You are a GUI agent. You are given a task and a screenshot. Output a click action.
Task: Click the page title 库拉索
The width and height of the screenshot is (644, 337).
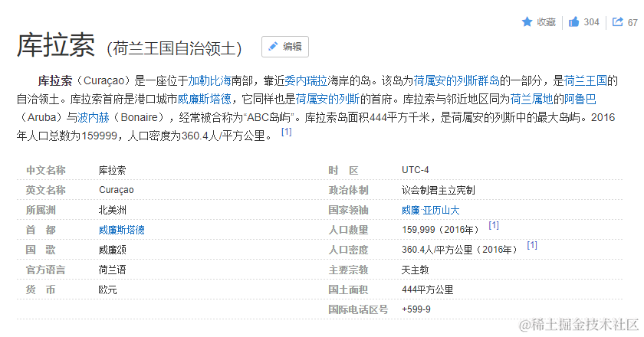pyautogui.click(x=56, y=44)
